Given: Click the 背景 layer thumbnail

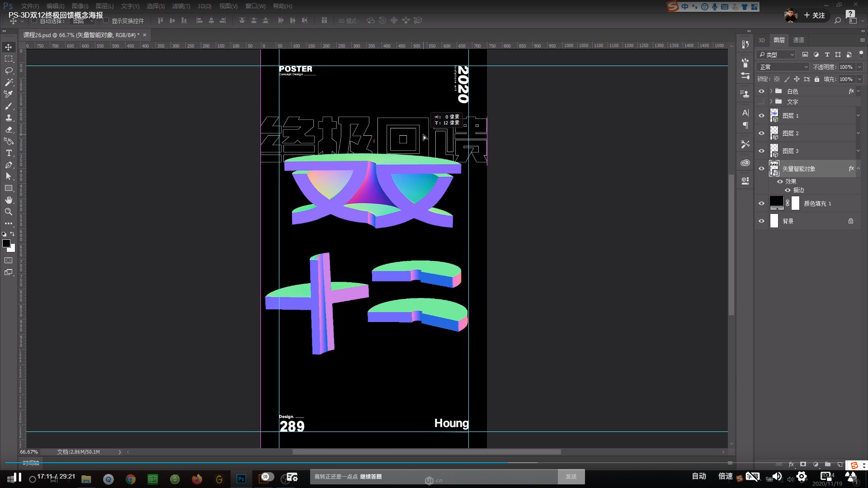Looking at the screenshot, I should (774, 221).
